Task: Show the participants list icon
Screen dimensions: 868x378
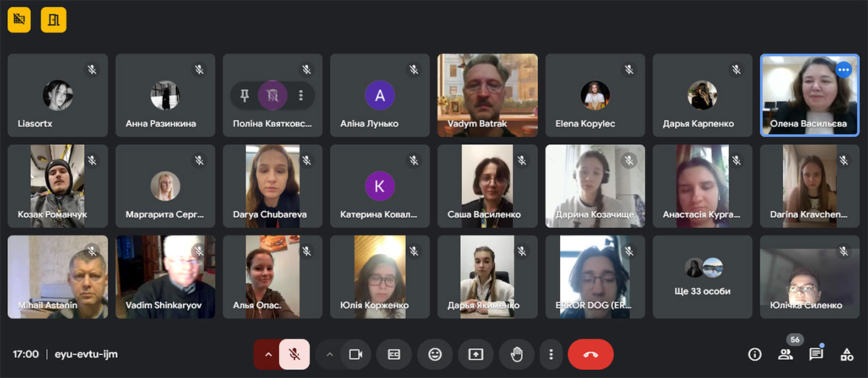Action: click(x=786, y=354)
